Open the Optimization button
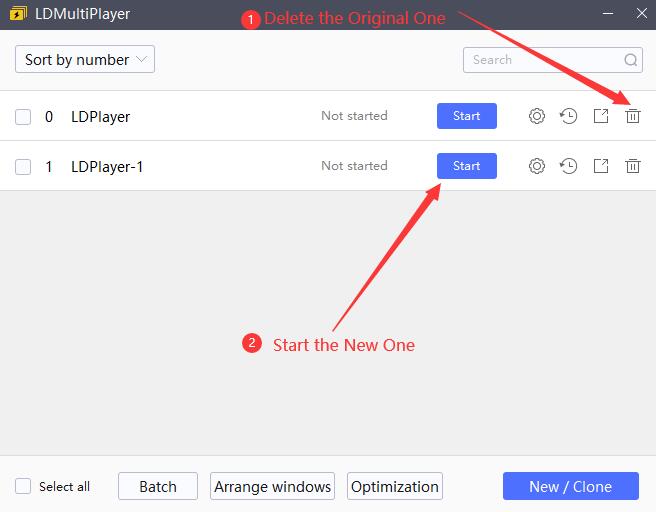This screenshot has width=656, height=512. click(395, 486)
